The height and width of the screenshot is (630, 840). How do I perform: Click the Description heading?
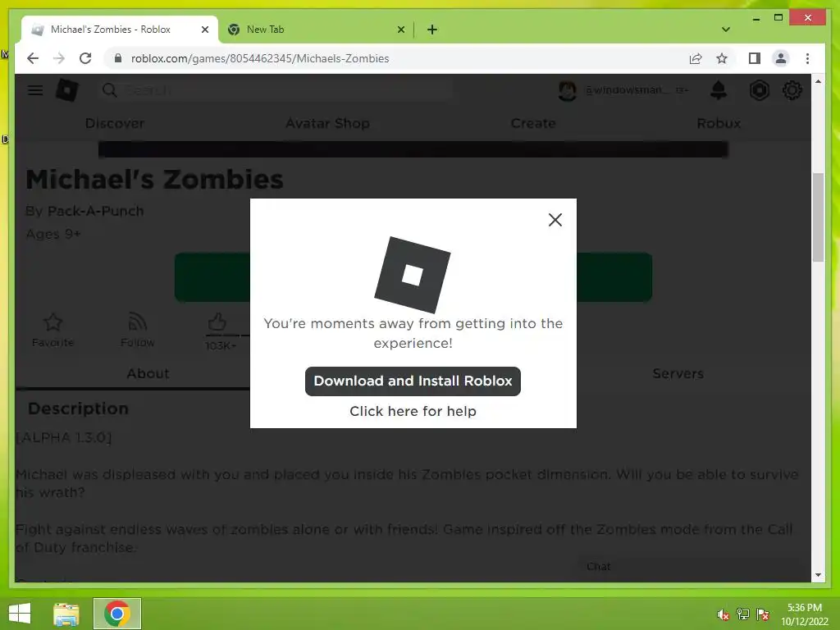(78, 409)
